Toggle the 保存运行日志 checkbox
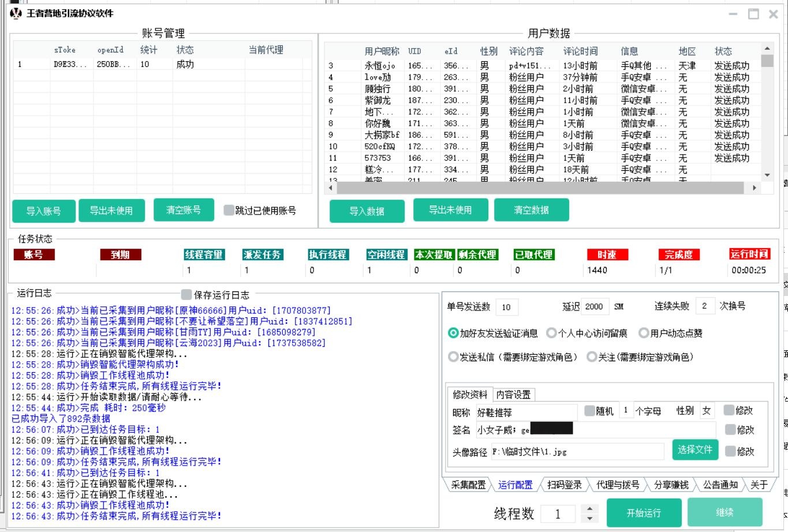 tap(186, 295)
